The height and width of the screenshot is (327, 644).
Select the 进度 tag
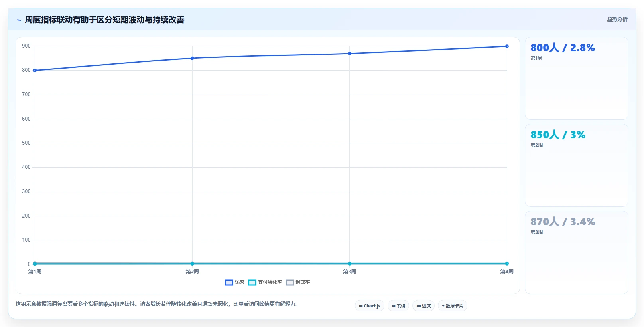[x=423, y=306]
